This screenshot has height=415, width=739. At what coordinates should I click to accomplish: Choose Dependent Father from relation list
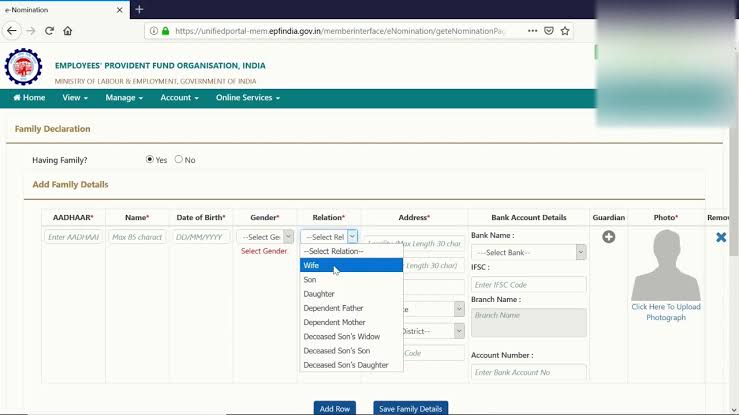352,308
